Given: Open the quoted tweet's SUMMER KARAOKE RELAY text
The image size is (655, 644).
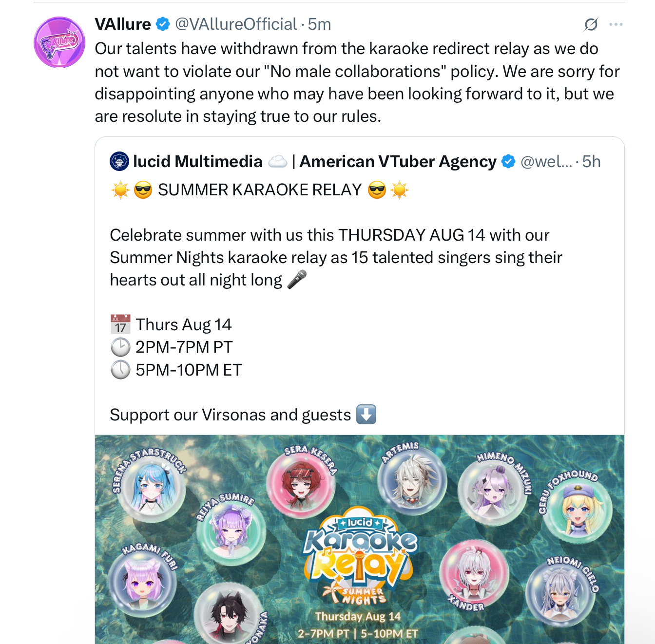Looking at the screenshot, I should [260, 189].
